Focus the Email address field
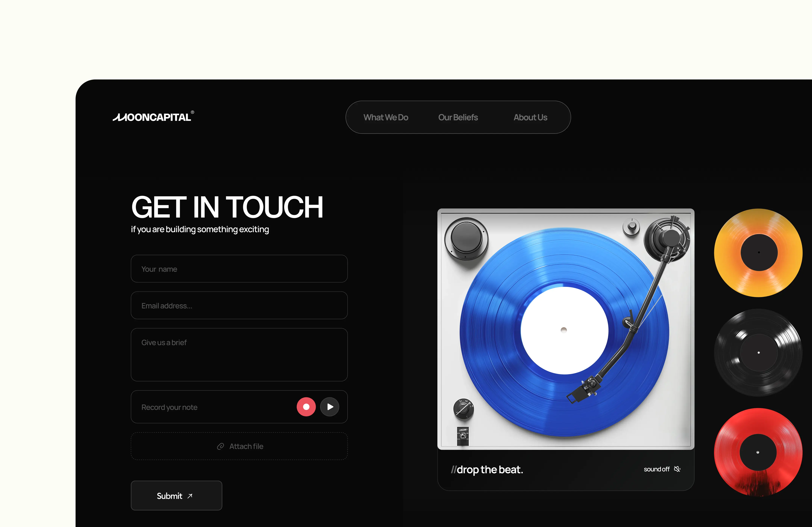Image resolution: width=812 pixels, height=527 pixels. point(239,305)
